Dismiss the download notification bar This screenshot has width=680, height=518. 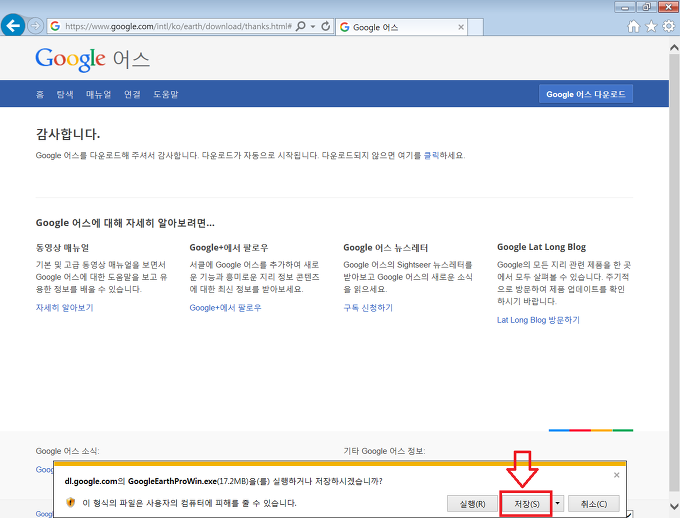coord(616,475)
